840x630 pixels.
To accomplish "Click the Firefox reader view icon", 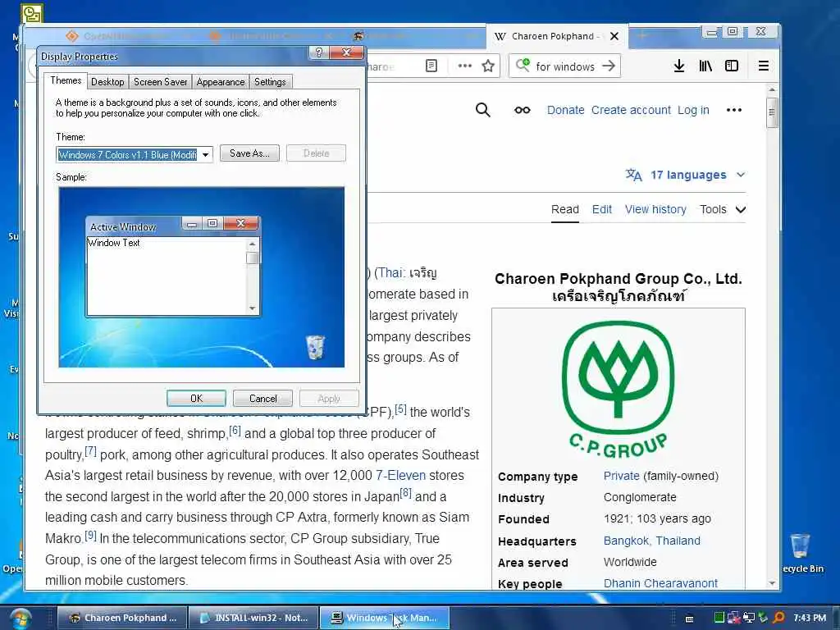I will (x=431, y=66).
